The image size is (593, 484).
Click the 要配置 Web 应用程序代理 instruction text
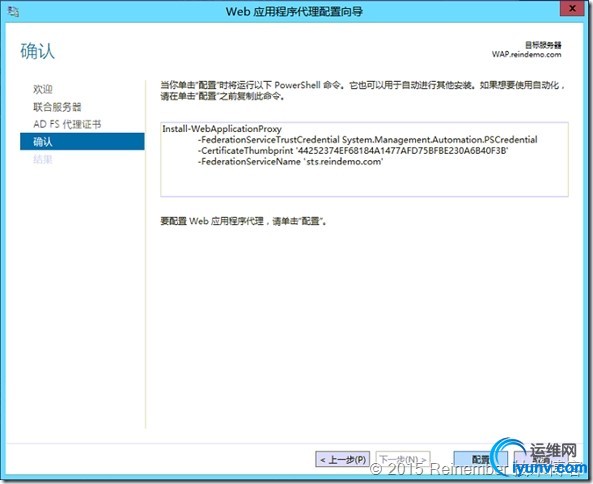[244, 221]
